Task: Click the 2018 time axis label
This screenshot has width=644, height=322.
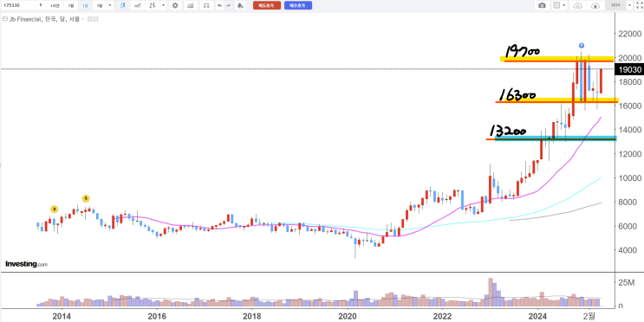Action: (x=251, y=316)
